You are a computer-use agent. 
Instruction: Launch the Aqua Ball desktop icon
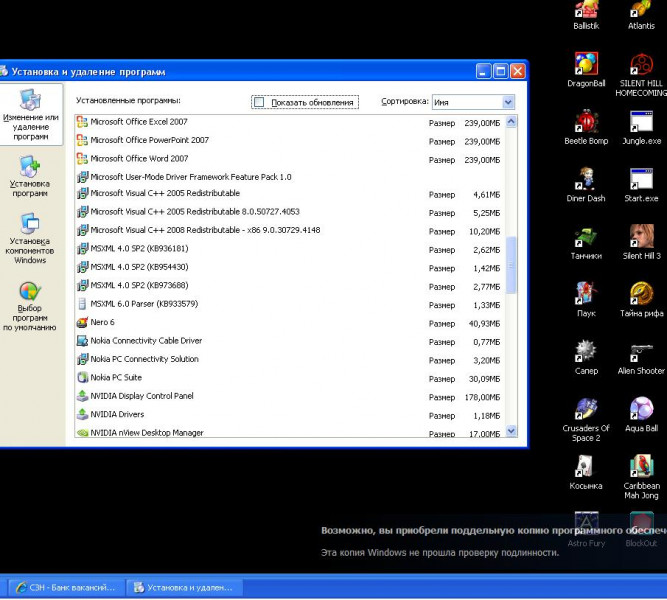pos(641,414)
